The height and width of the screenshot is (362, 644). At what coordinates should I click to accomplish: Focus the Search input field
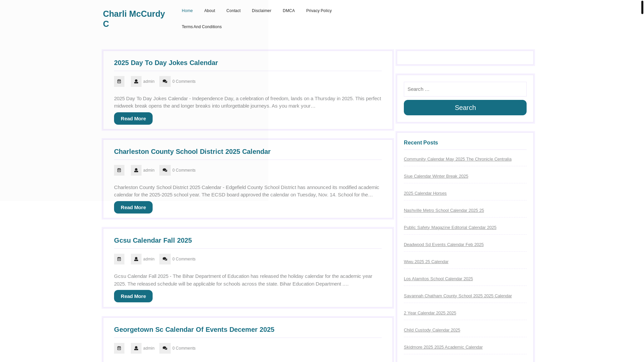[465, 89]
